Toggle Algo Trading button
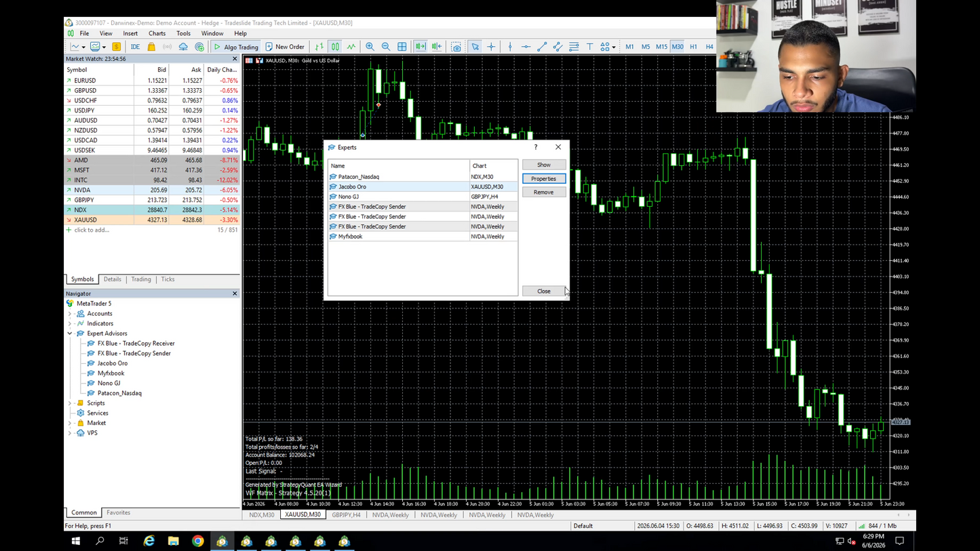The width and height of the screenshot is (980, 551). 235,47
